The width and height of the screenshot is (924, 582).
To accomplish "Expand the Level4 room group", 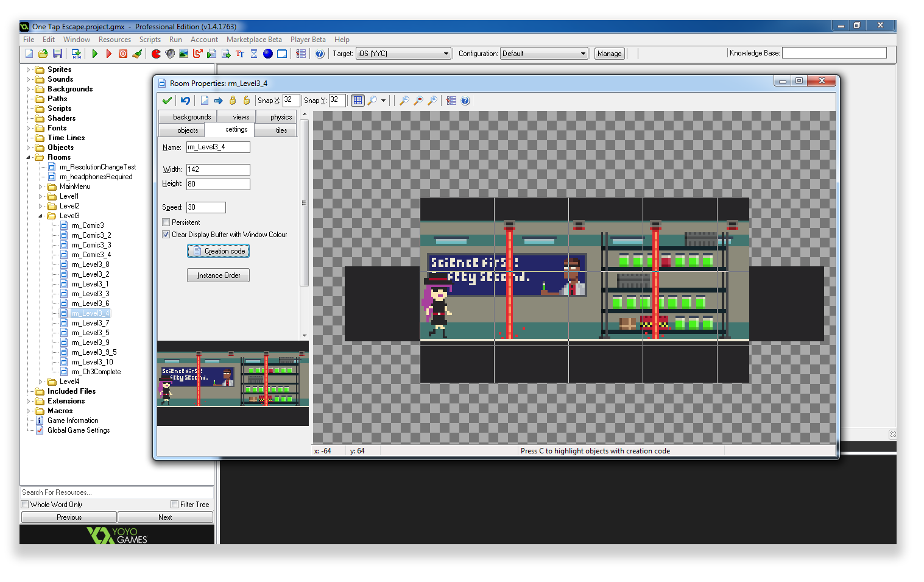I will tap(40, 381).
